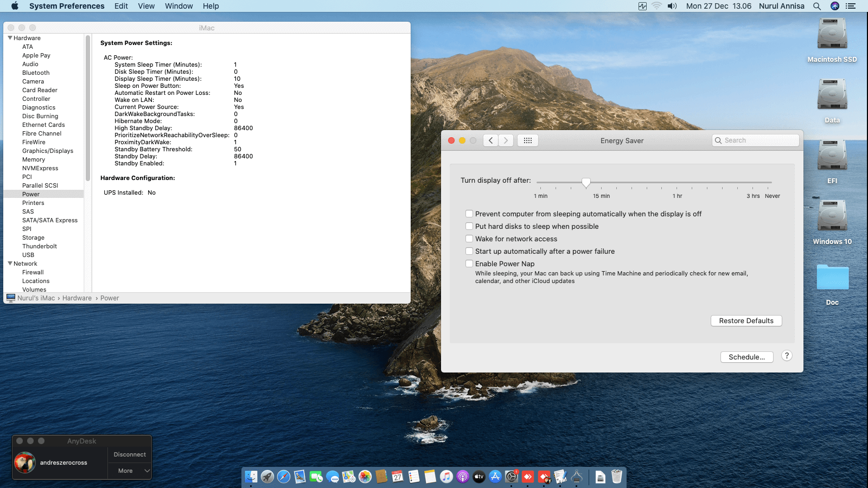Launch App Store from the Dock
Screen dimensions: 868x488
point(495,477)
